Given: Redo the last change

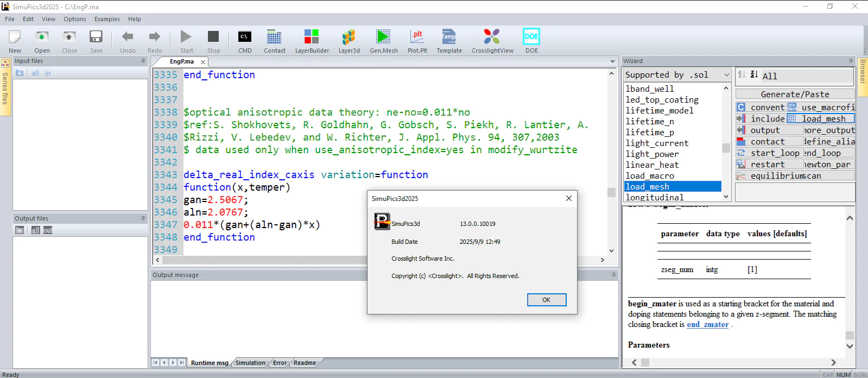Looking at the screenshot, I should click(x=155, y=41).
